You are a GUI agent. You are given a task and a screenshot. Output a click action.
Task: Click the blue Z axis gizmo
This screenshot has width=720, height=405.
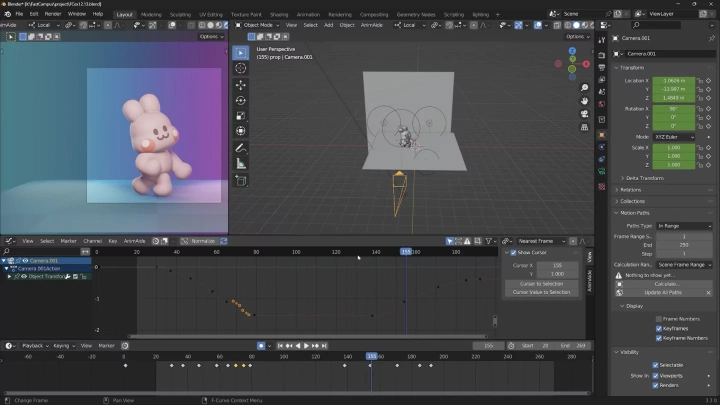[x=572, y=51]
